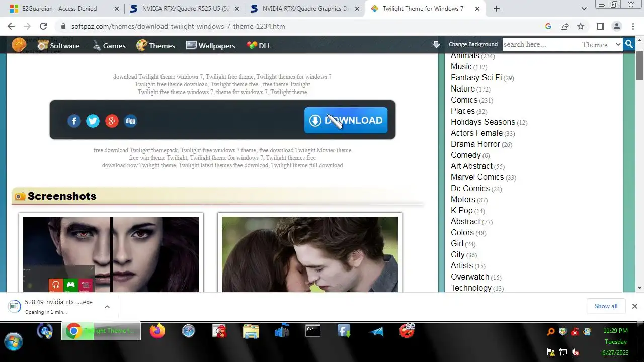Open Windows Start orb
The image size is (644, 362).
pyautogui.click(x=14, y=341)
